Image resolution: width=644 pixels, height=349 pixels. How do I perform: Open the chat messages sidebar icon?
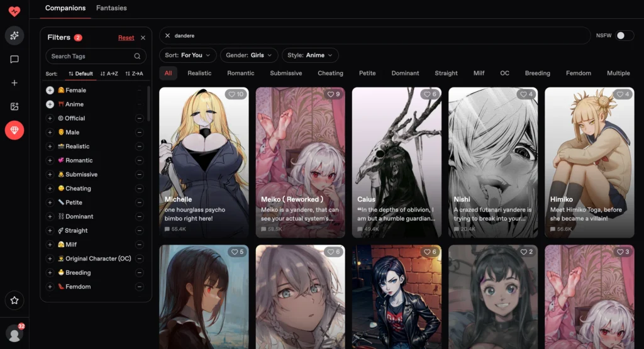coord(14,60)
